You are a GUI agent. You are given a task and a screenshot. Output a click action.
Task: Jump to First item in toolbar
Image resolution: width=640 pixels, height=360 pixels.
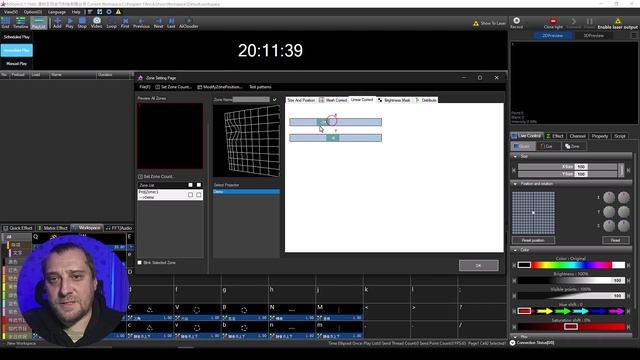(125, 22)
